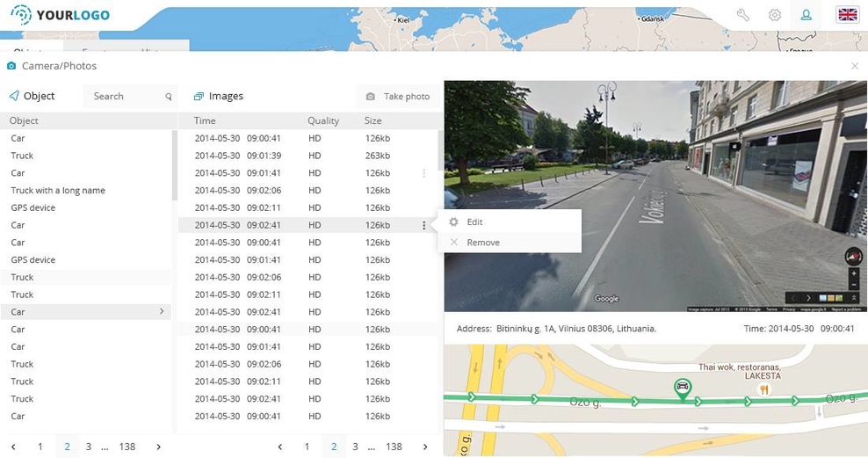Click the Object section arrow icon
The width and height of the screenshot is (868, 458).
(x=14, y=96)
